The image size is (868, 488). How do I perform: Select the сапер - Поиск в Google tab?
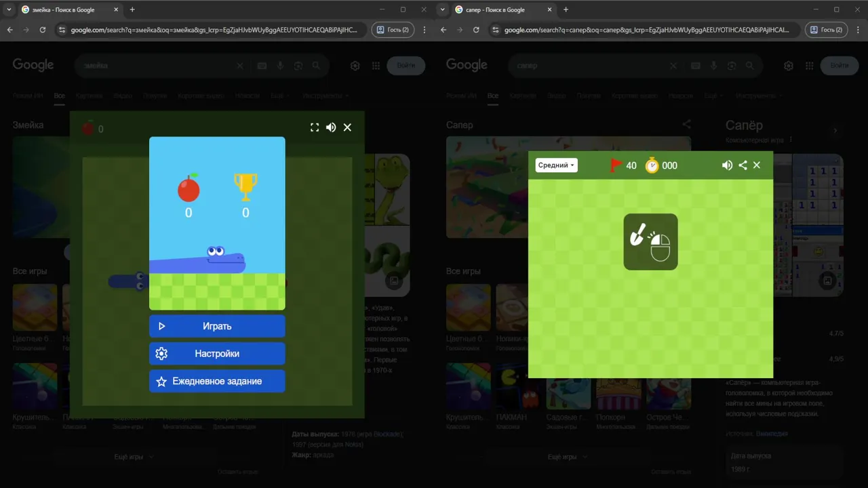502,9
